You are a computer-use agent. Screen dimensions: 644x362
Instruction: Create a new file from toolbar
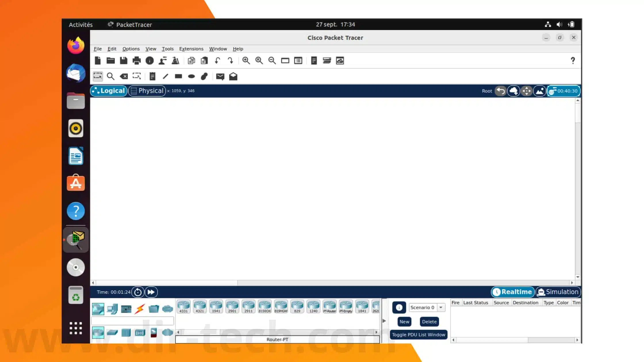[98, 61]
